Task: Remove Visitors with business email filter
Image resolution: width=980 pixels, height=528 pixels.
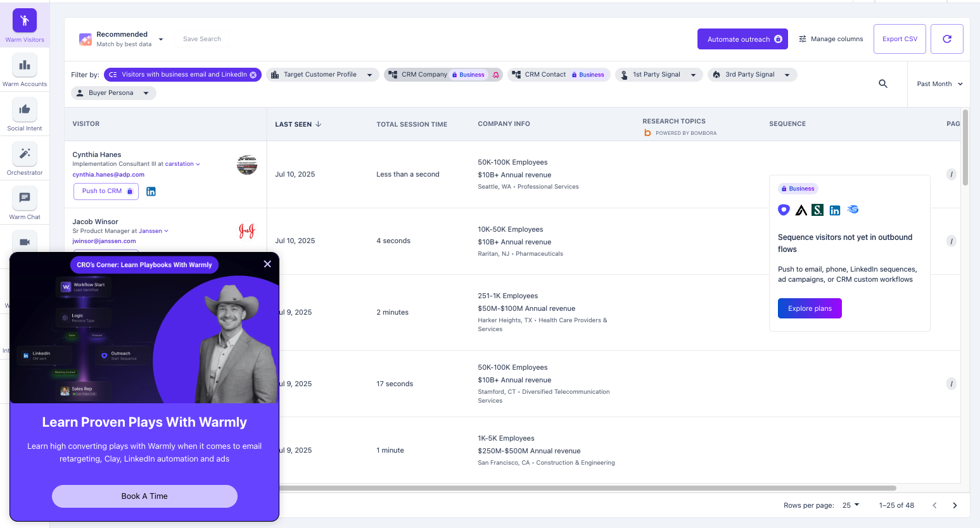Action: pyautogui.click(x=253, y=75)
